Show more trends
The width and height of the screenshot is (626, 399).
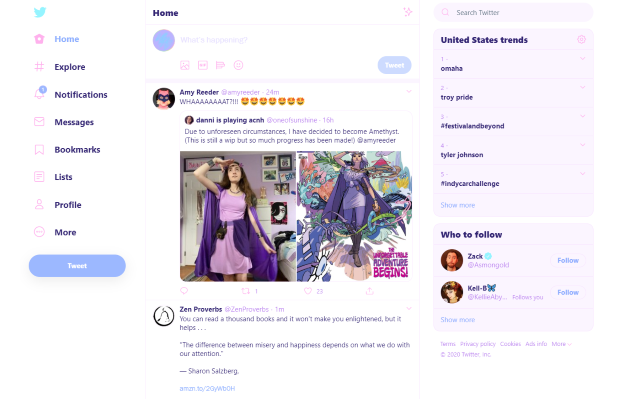coord(458,205)
